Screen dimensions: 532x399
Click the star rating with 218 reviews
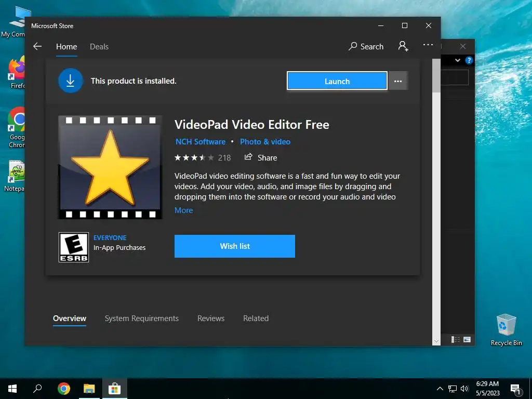click(x=202, y=158)
